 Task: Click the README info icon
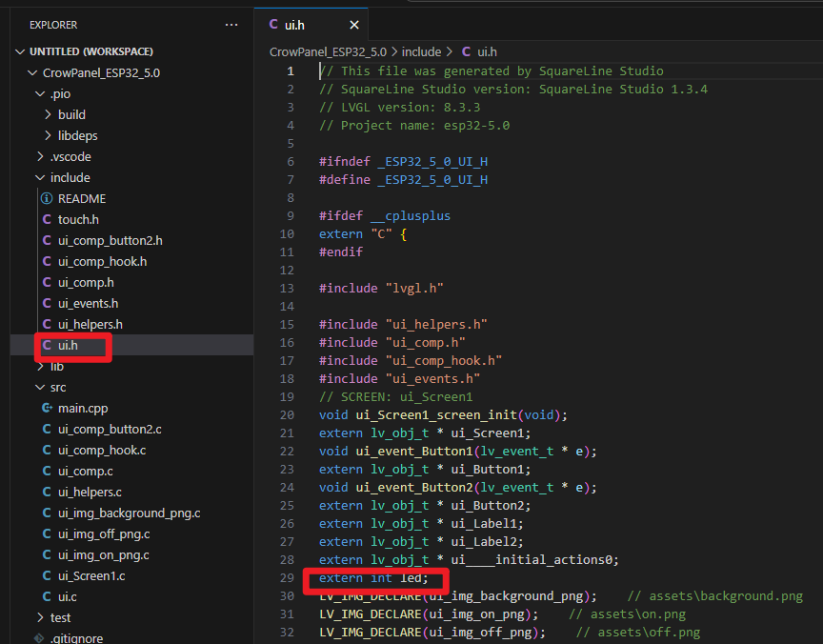tap(47, 198)
